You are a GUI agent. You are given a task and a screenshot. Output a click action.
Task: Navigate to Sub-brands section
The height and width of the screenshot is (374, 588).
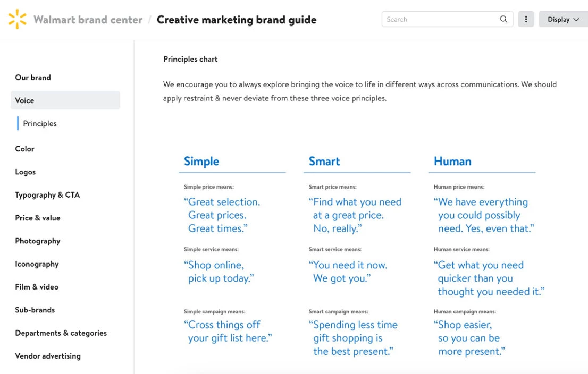[35, 310]
